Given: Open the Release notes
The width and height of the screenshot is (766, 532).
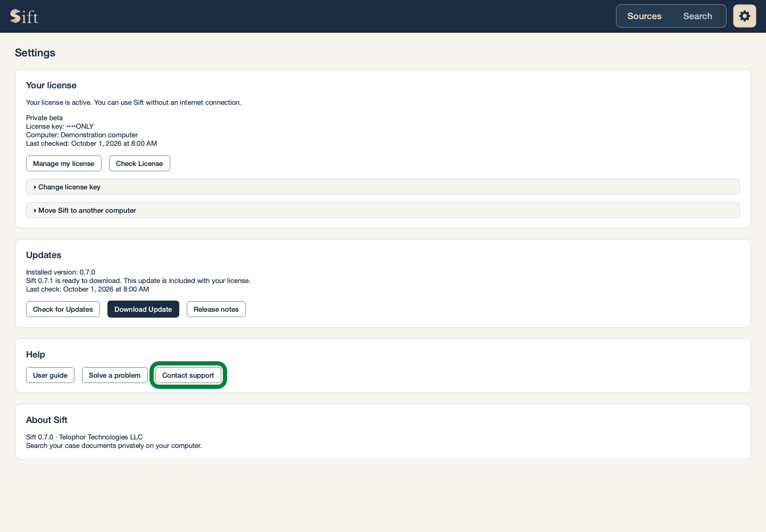Looking at the screenshot, I should click(x=216, y=309).
